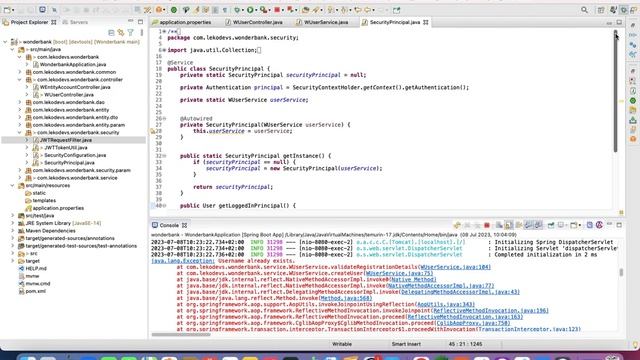Click Link with Editor icon in Project Explorer
The image size is (640, 360).
[x=121, y=32]
